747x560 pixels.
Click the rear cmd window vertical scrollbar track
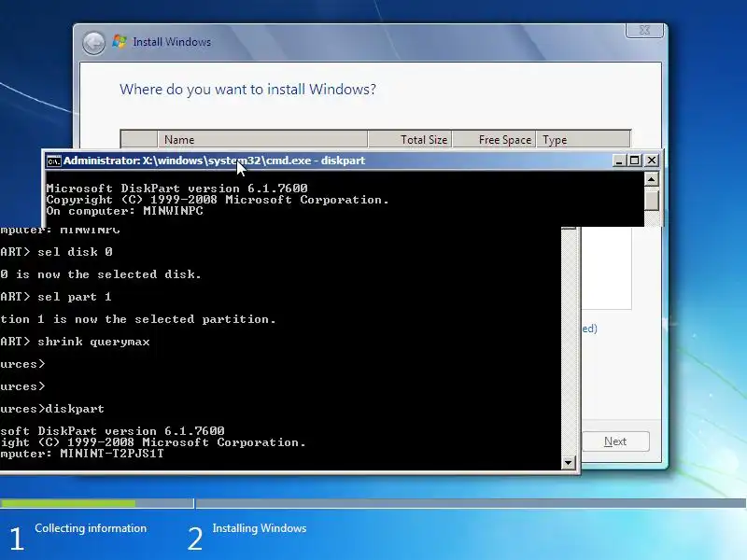click(569, 343)
